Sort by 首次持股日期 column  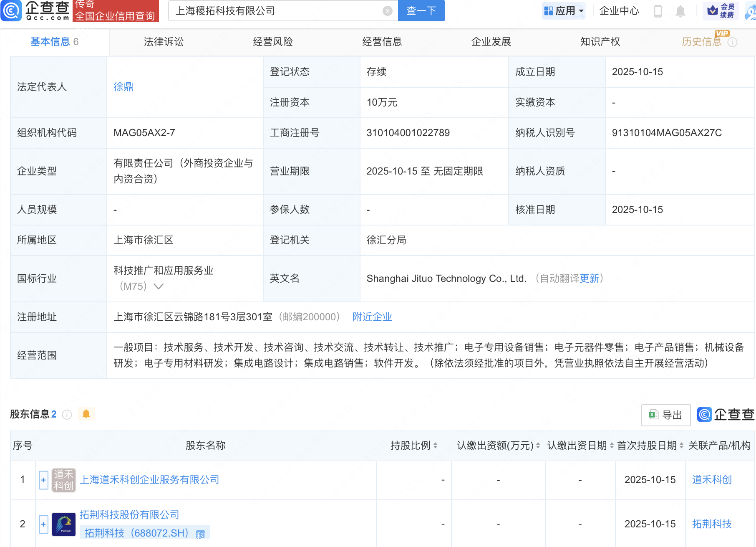681,446
